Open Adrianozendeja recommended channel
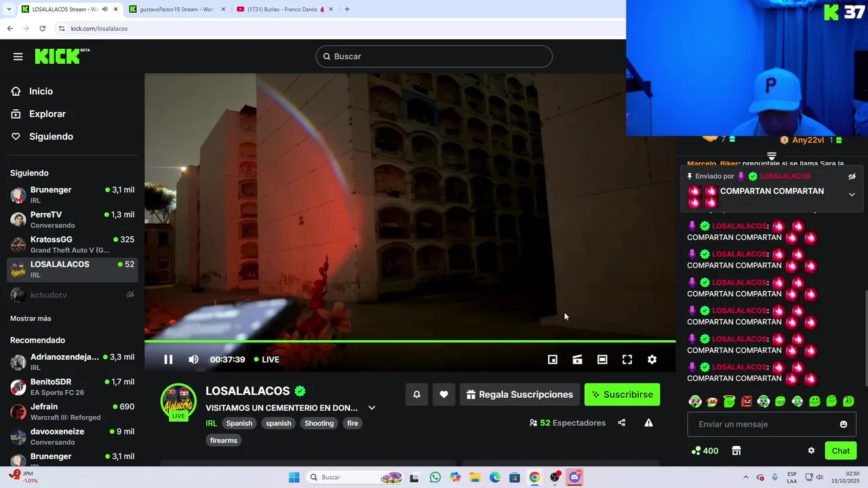This screenshot has height=488, width=868. click(x=72, y=362)
